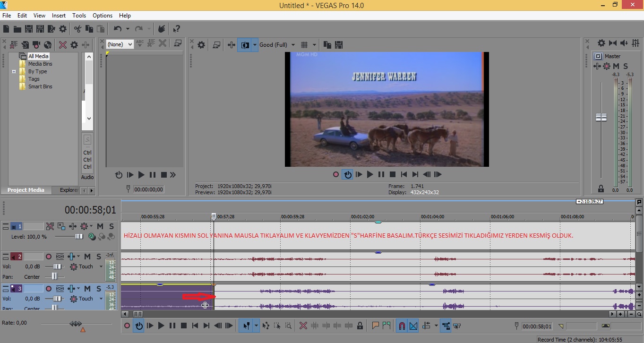
Task: Click the Rate scrub control
Action: point(76,324)
